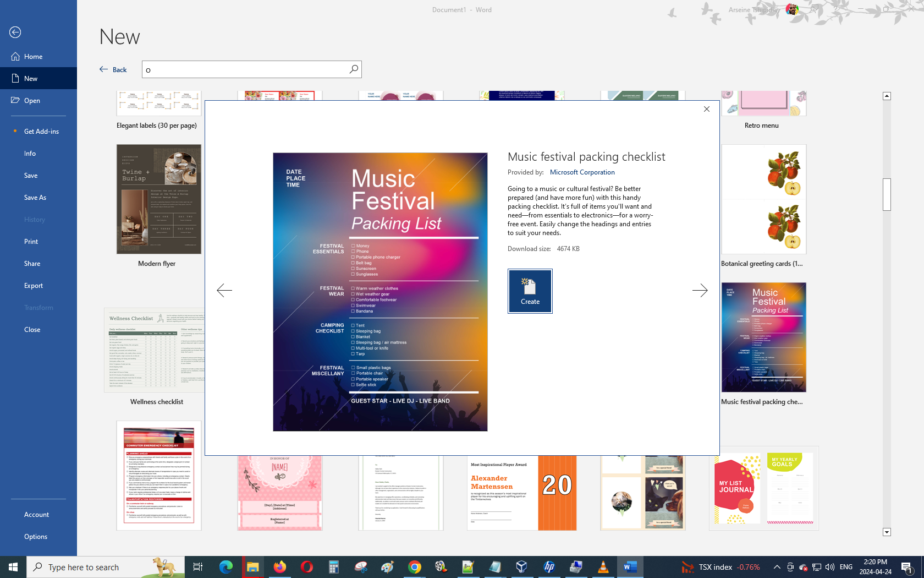Click the search magnifier icon

(354, 69)
